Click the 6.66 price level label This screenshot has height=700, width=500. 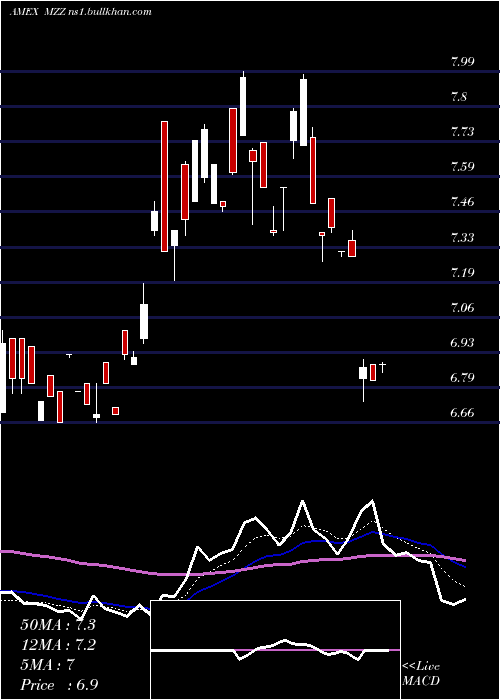tap(462, 413)
